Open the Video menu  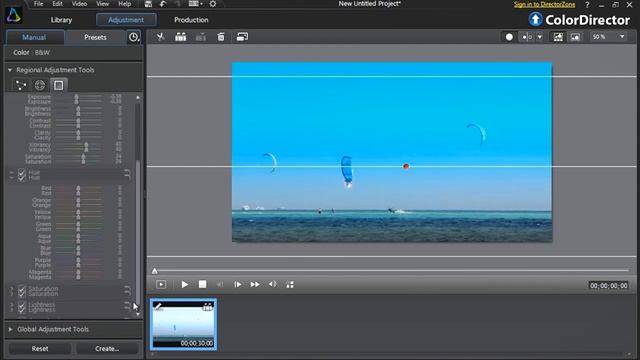(79, 4)
